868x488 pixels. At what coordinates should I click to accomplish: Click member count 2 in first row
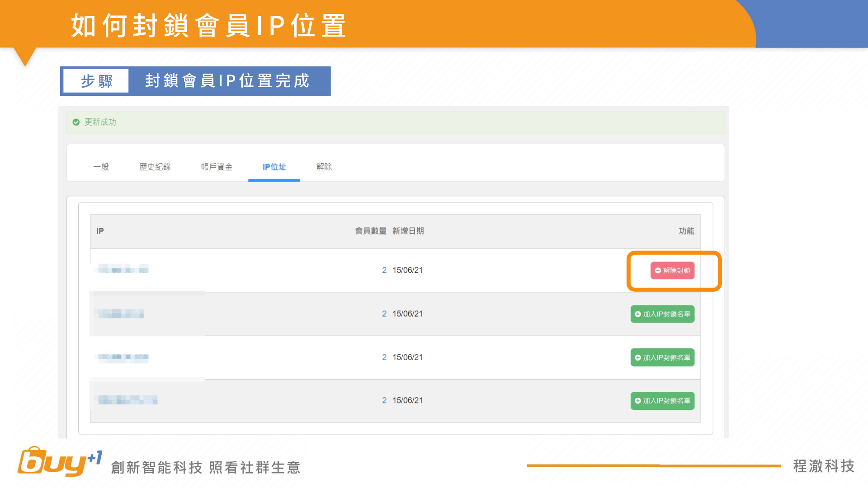pos(384,270)
